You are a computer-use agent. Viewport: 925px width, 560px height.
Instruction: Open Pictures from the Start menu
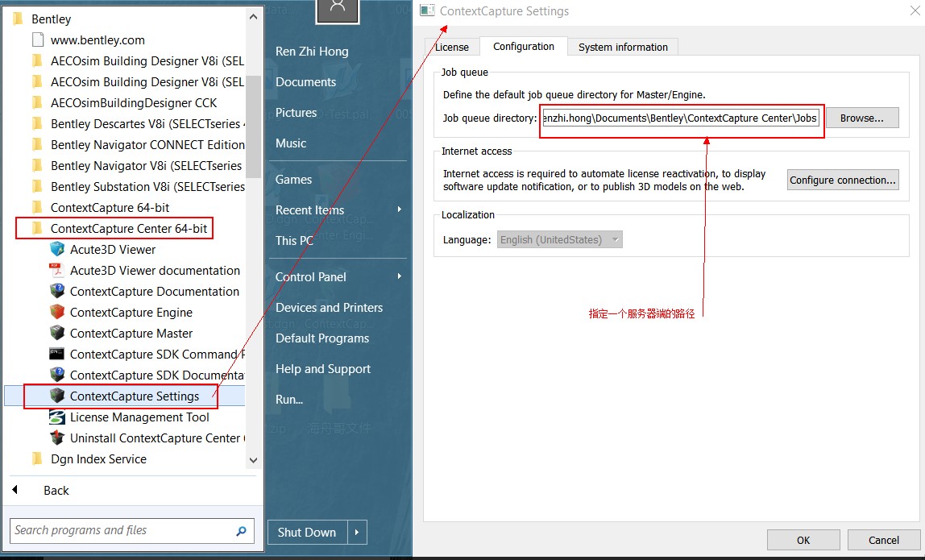click(x=297, y=113)
